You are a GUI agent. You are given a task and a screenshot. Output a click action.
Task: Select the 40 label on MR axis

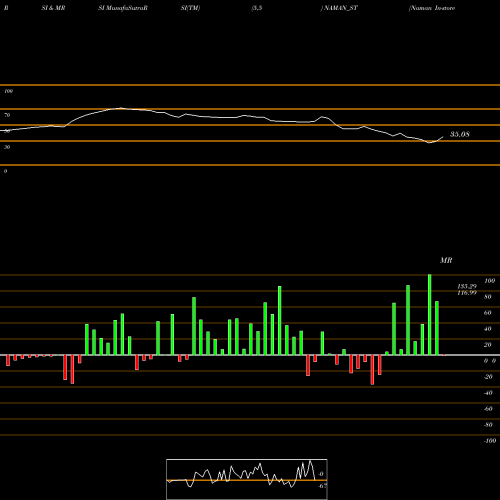coord(488,329)
